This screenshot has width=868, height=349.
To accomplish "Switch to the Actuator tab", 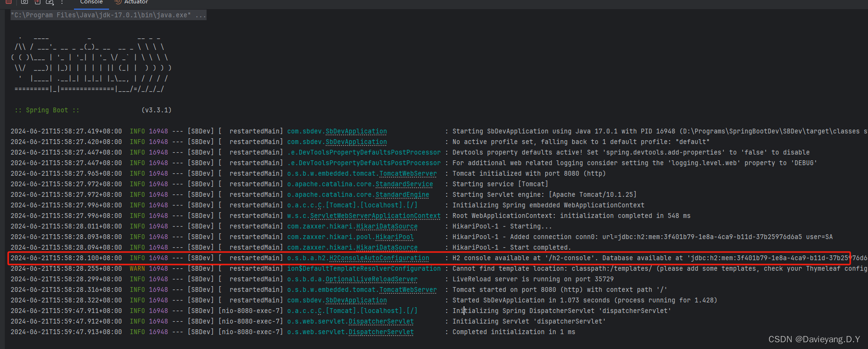I will pyautogui.click(x=131, y=2).
